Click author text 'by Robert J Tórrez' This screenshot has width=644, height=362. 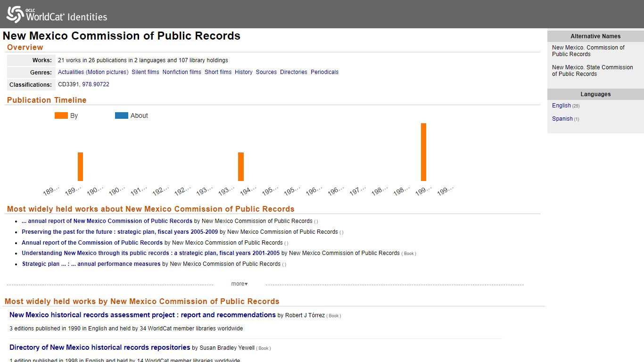[x=301, y=315]
